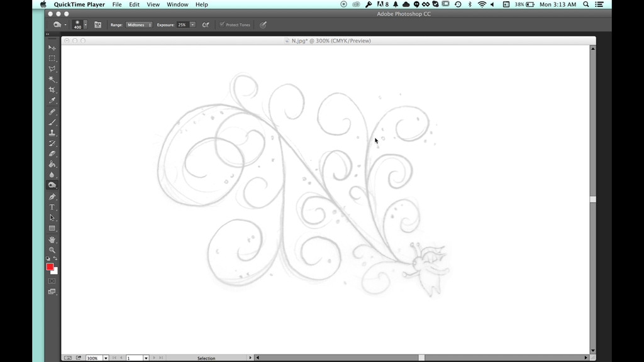Click the scroll up arrow
This screenshot has width=644, height=362.
592,49
